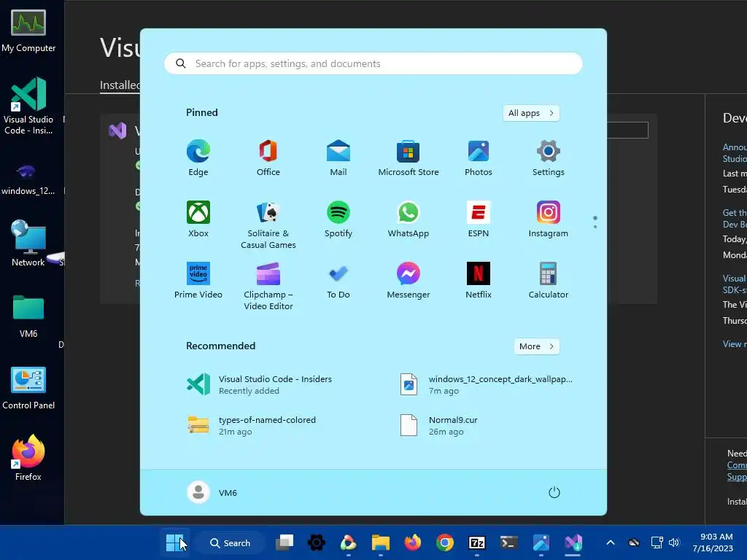The height and width of the screenshot is (560, 747).
Task: Open the multicolor app icon beside the black gear on the taskbar
Action: click(x=348, y=542)
